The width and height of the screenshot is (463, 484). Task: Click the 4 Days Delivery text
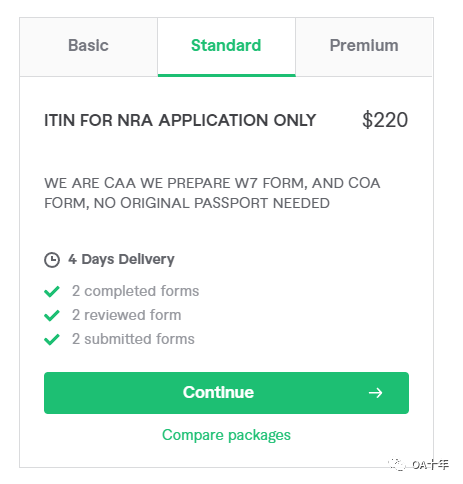121,259
